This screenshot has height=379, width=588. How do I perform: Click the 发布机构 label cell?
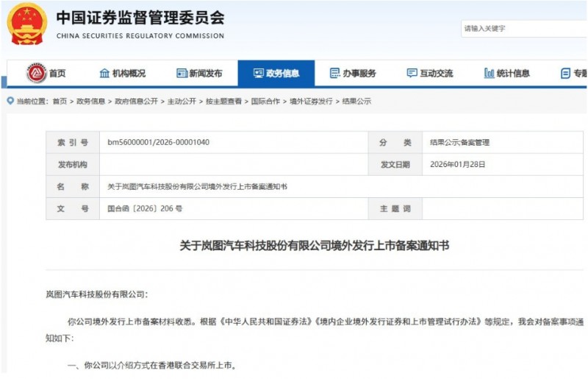click(73, 165)
